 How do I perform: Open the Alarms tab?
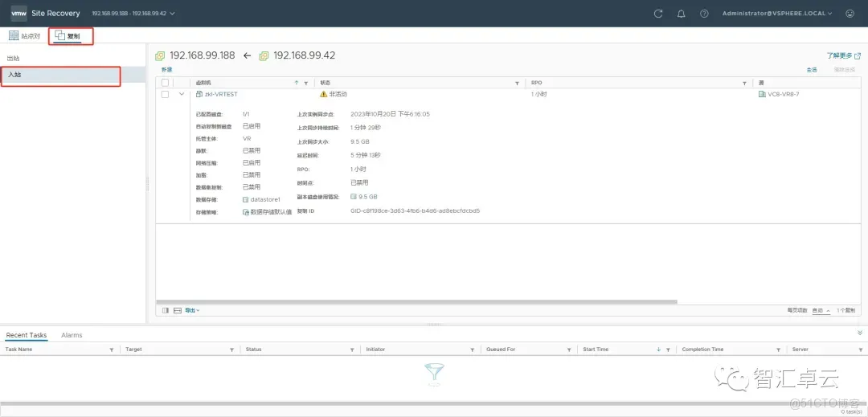click(72, 335)
